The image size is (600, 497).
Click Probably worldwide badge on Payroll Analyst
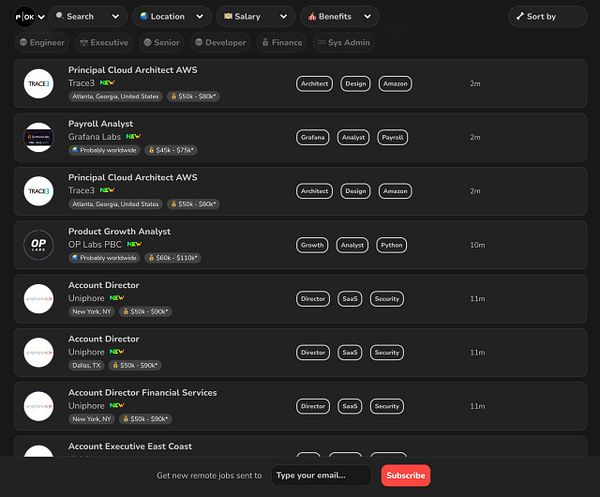[x=104, y=150]
